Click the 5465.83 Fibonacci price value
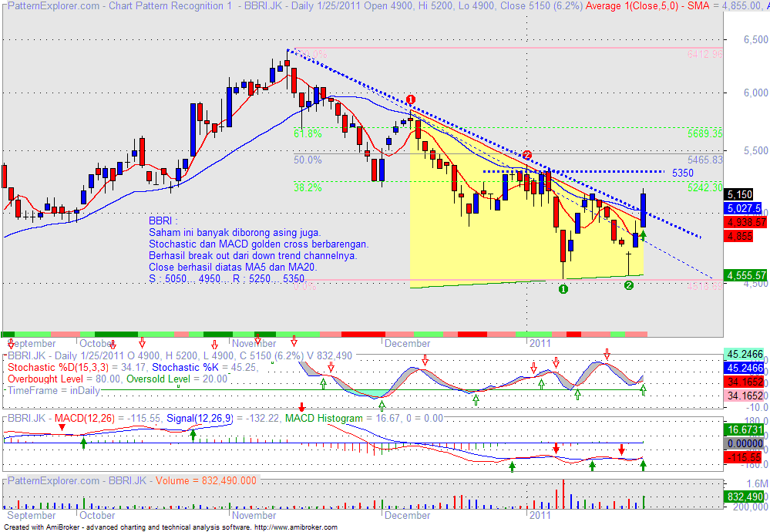This screenshot has width=770, height=532. 704,160
